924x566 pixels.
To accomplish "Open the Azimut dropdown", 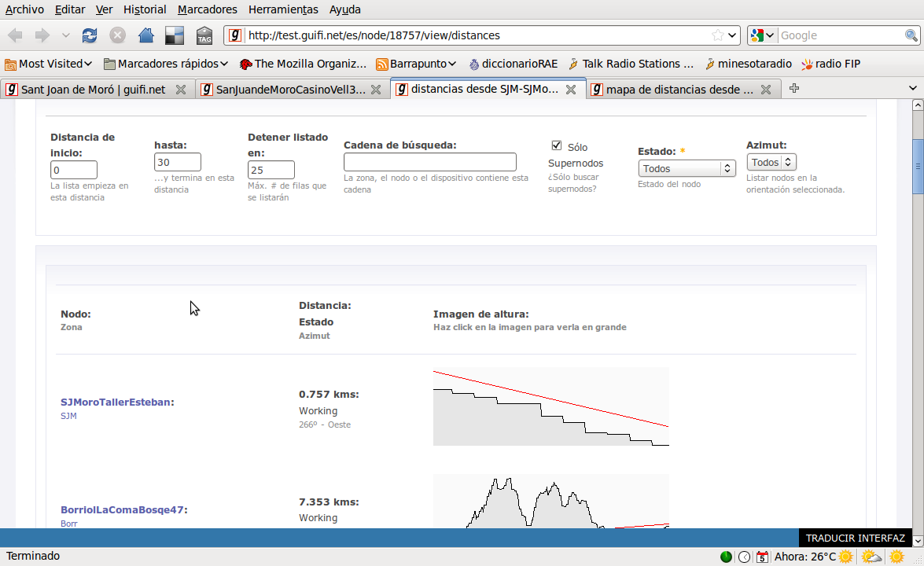I will point(771,162).
